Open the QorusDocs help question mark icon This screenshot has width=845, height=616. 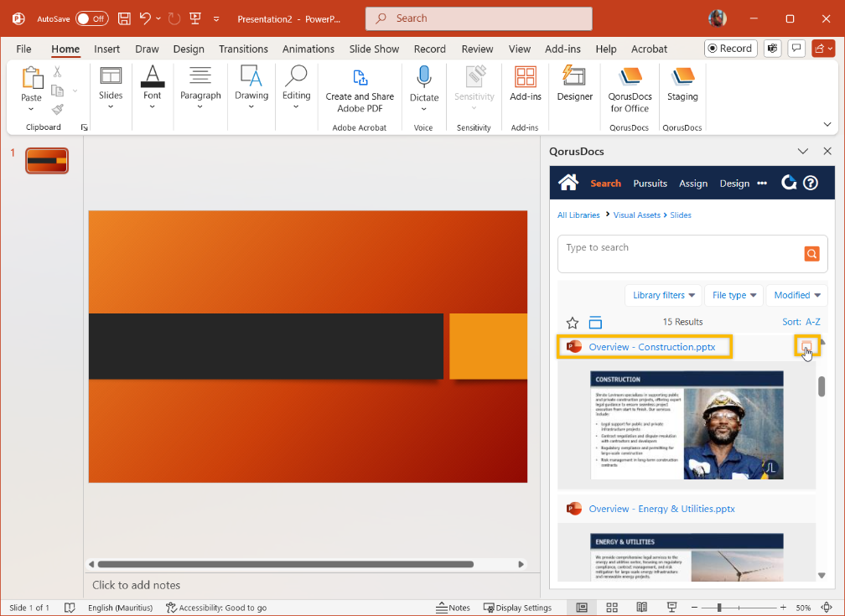(811, 183)
